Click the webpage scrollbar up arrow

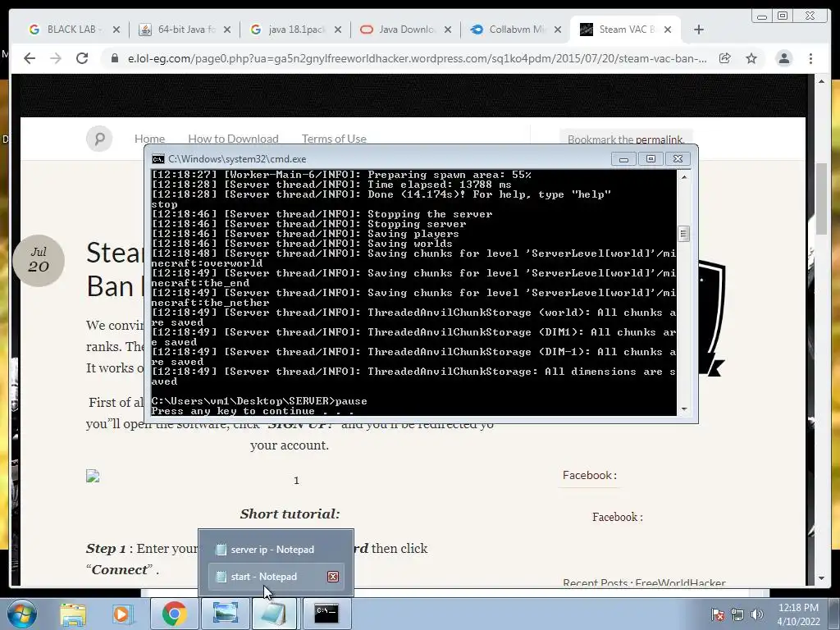tap(821, 81)
